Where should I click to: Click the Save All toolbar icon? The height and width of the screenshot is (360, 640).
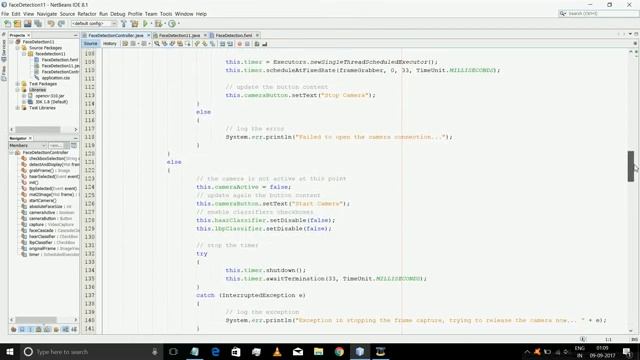pos(38,24)
